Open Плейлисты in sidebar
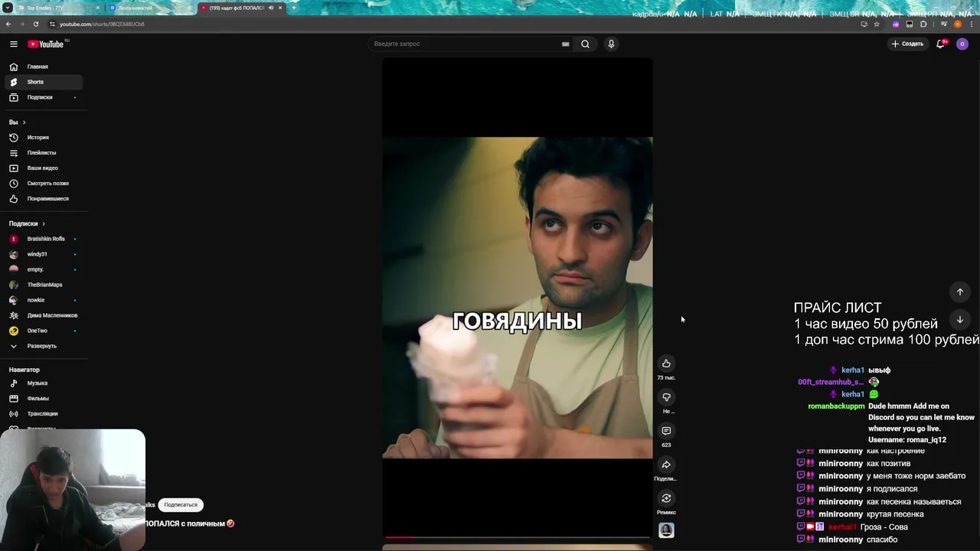Screen dimensions: 980x551 (x=44, y=153)
